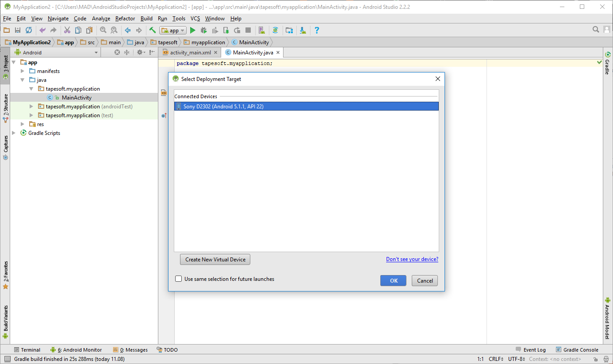
Task: Switch to activity_main.xml editor tab
Action: point(191,52)
